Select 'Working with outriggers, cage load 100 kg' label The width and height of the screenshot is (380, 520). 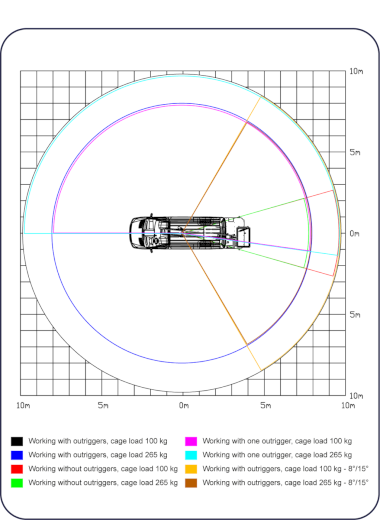point(98,441)
